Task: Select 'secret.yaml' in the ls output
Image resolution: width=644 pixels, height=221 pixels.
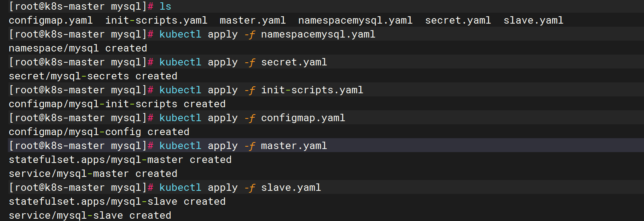Action: tap(458, 21)
